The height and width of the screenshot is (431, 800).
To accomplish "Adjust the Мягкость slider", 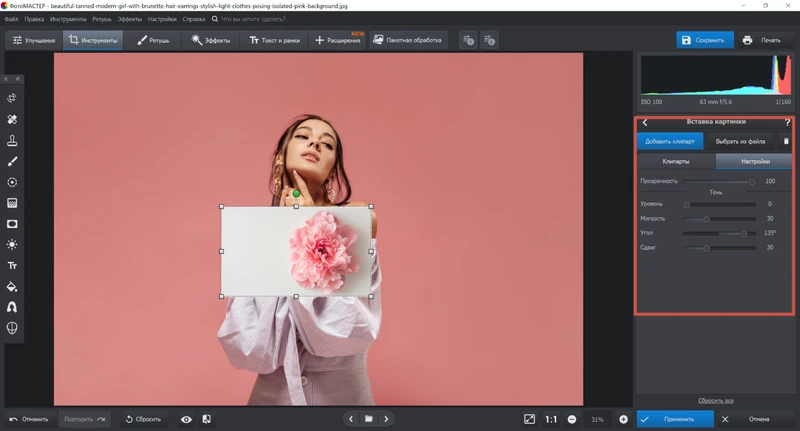I will [x=719, y=219].
